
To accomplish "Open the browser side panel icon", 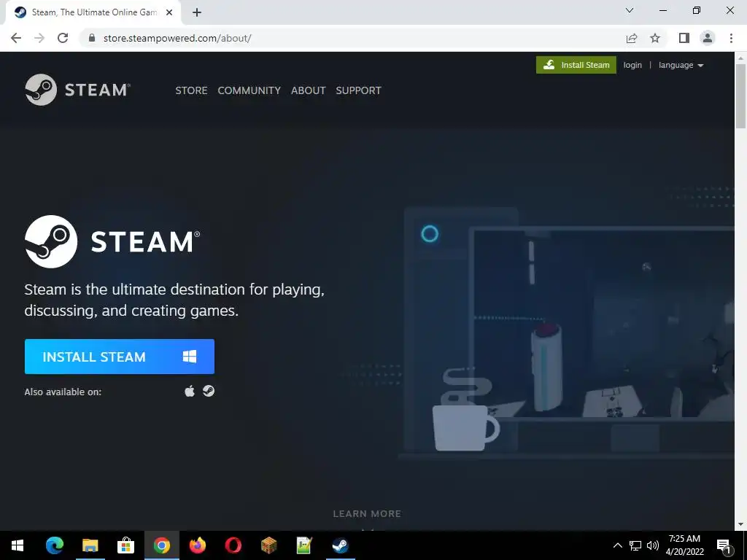I will 684,38.
